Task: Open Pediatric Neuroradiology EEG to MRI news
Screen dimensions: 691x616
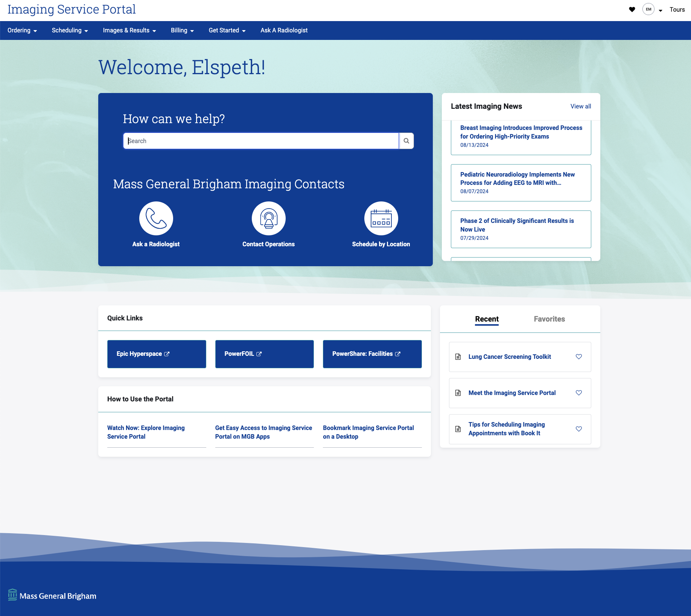Action: (x=517, y=178)
